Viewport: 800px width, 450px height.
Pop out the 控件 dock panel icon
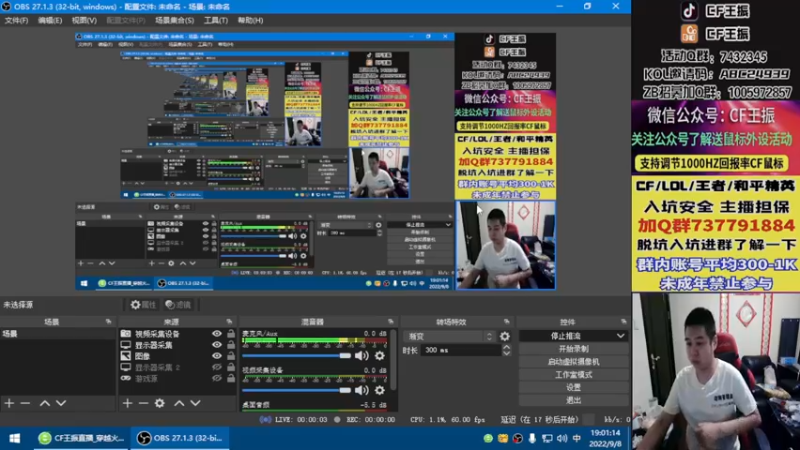[623, 322]
